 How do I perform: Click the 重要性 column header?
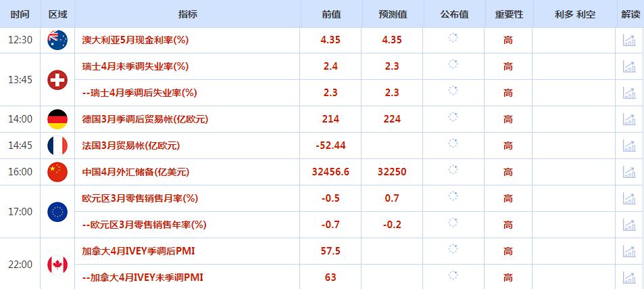pyautogui.click(x=509, y=14)
